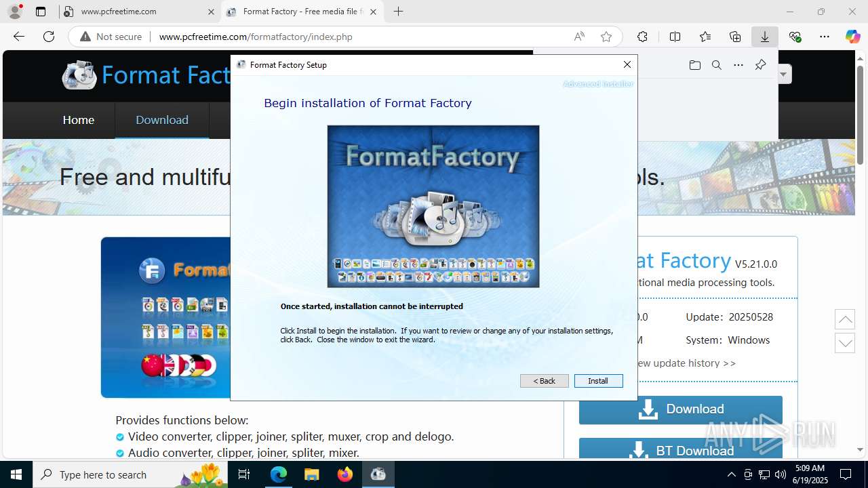Click the Format Factory site logo

click(146, 75)
